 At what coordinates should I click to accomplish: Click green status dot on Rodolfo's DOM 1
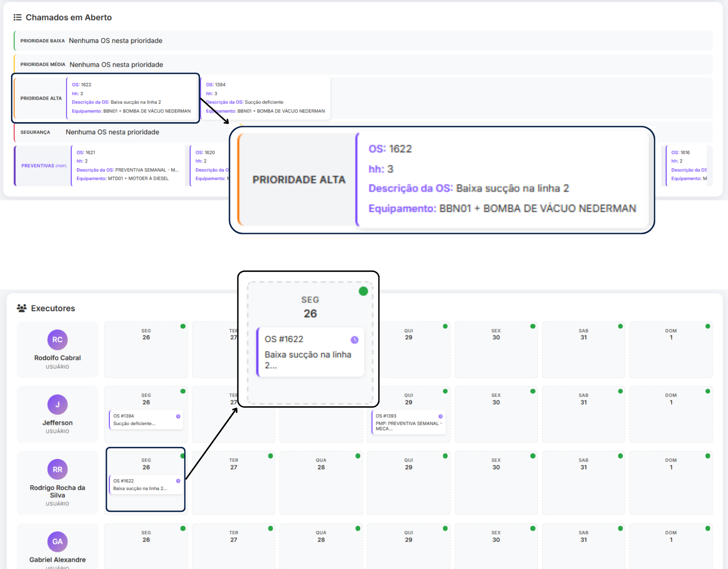[x=708, y=326]
